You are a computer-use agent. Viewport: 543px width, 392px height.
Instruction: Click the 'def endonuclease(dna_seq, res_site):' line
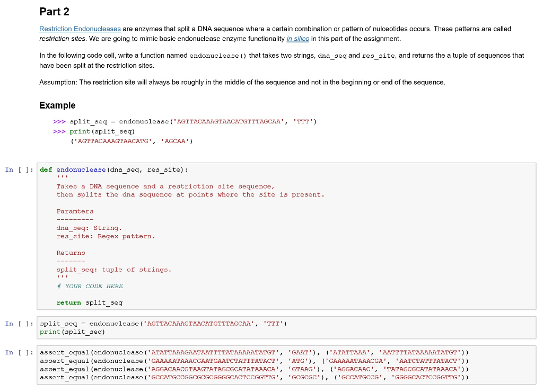[x=114, y=170]
